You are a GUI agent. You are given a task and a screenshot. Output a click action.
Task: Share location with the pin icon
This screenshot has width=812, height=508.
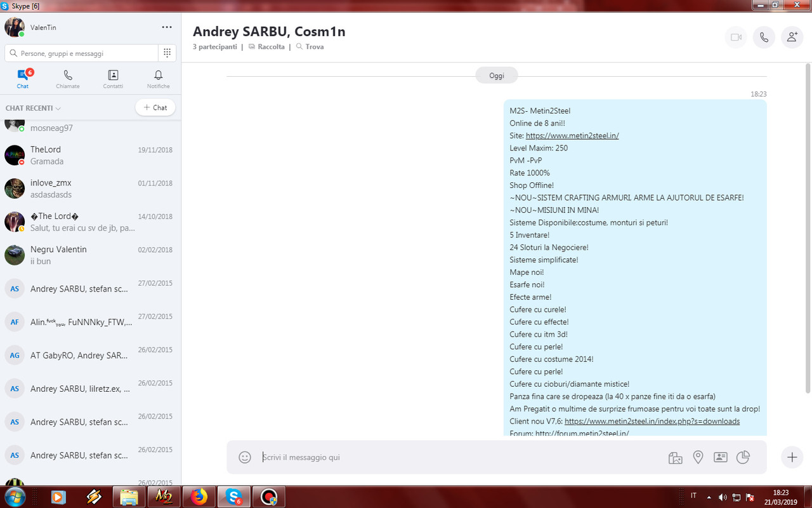tap(698, 457)
